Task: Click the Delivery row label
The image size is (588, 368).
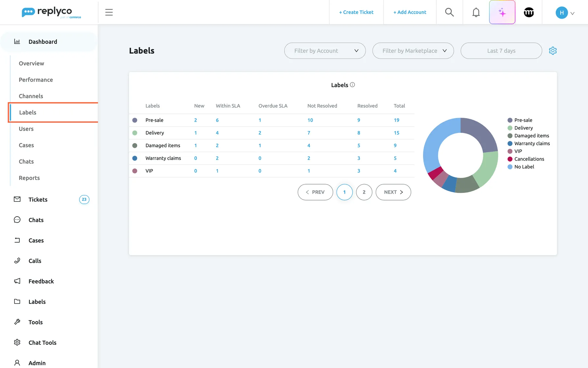Action: 155,133
